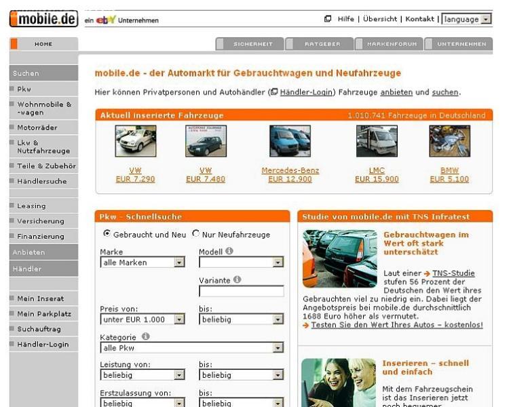The width and height of the screenshot is (532, 407).
Task: Open Motorräder in the left sidebar
Action: 37,128
